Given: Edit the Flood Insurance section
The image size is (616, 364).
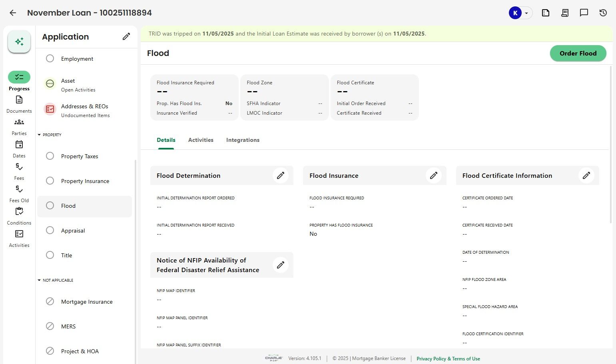Looking at the screenshot, I should [x=434, y=175].
